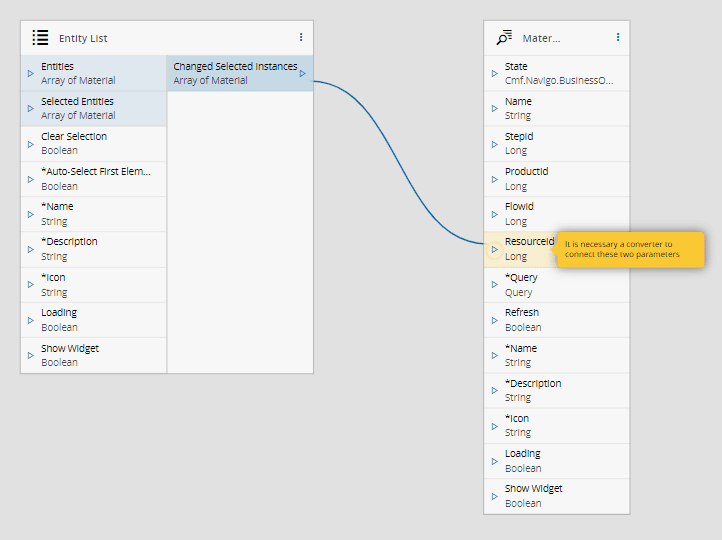Click the Entity List title text
Viewport: 722px width, 540px height.
pyautogui.click(x=83, y=38)
